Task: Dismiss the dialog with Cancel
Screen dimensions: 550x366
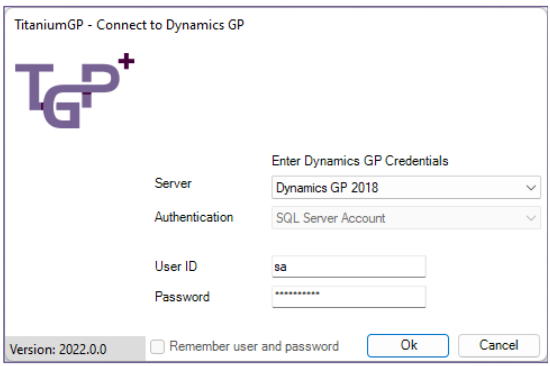Action: click(x=498, y=346)
